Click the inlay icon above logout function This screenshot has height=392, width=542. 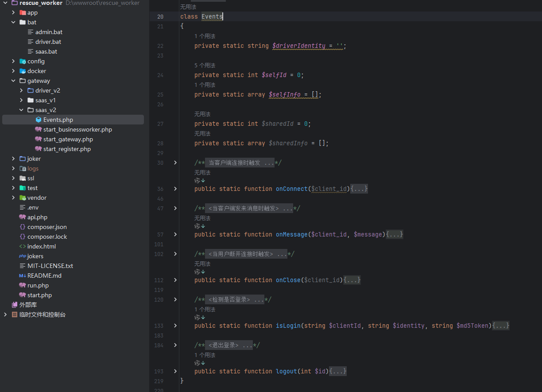point(200,363)
